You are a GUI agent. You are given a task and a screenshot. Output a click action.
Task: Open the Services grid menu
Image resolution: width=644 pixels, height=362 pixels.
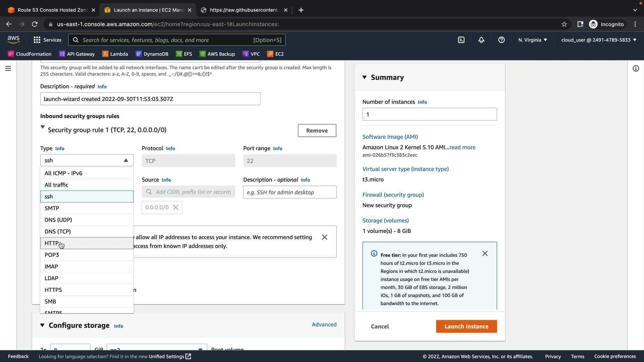[47, 40]
